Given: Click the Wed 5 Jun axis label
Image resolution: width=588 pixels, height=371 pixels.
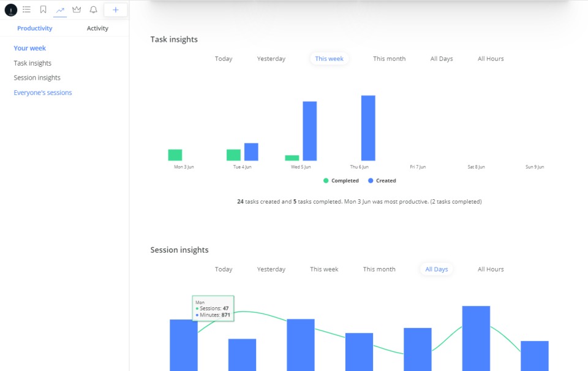Looking at the screenshot, I should click(301, 167).
